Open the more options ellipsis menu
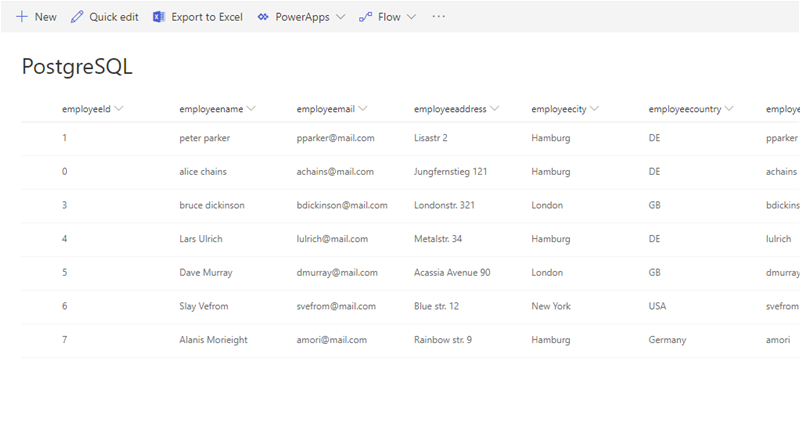This screenshot has height=438, width=800. [438, 17]
